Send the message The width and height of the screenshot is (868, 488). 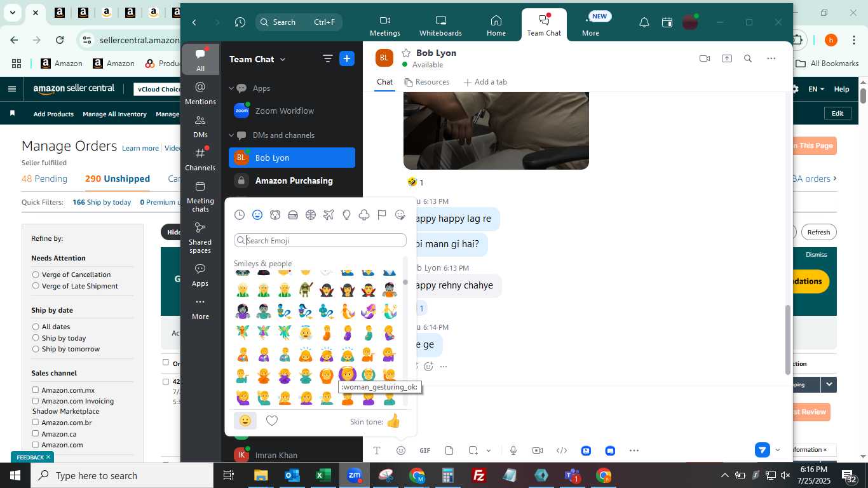click(763, 450)
